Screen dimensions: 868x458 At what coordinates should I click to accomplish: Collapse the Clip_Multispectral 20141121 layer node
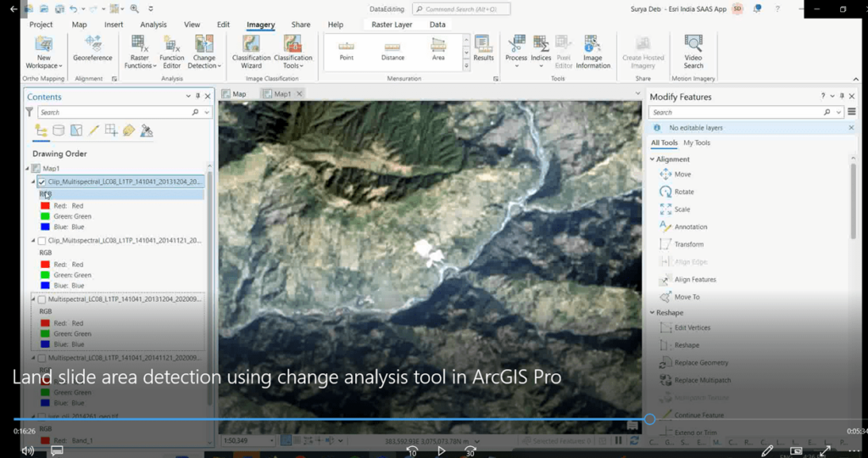pos(33,241)
